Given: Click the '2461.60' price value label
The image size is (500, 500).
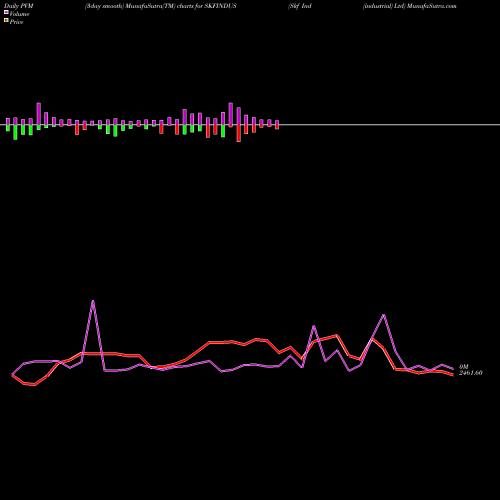Looking at the screenshot, I should point(470,373).
